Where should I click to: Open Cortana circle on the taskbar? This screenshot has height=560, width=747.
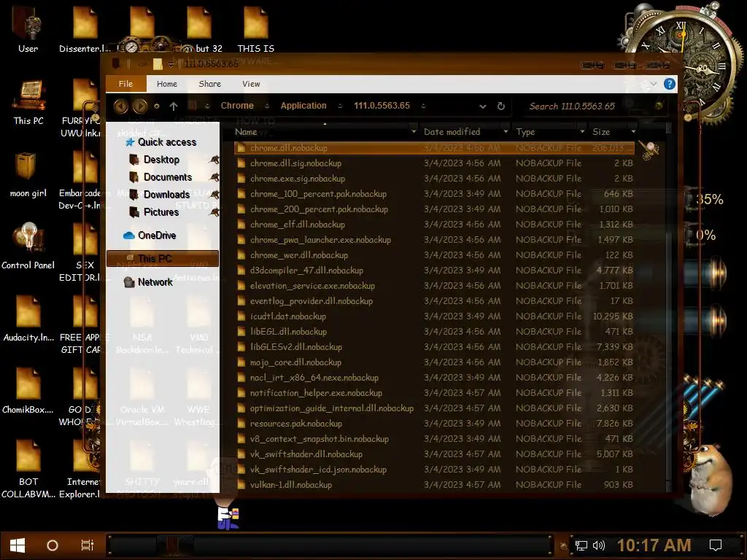click(53, 545)
